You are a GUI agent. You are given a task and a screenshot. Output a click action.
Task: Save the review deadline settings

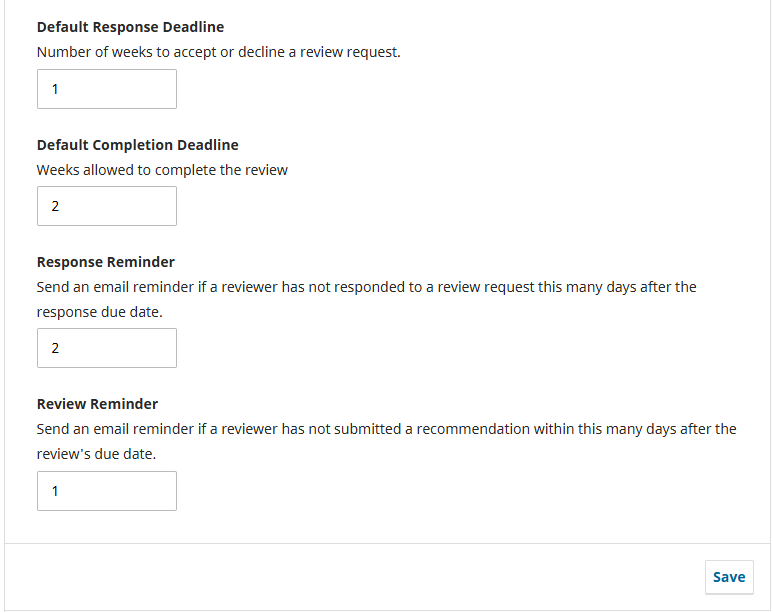728,577
